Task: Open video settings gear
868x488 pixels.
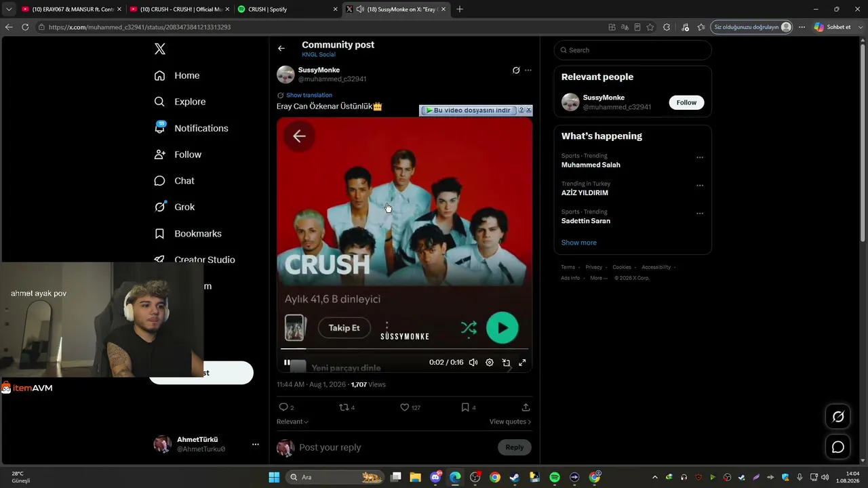Action: (x=490, y=363)
